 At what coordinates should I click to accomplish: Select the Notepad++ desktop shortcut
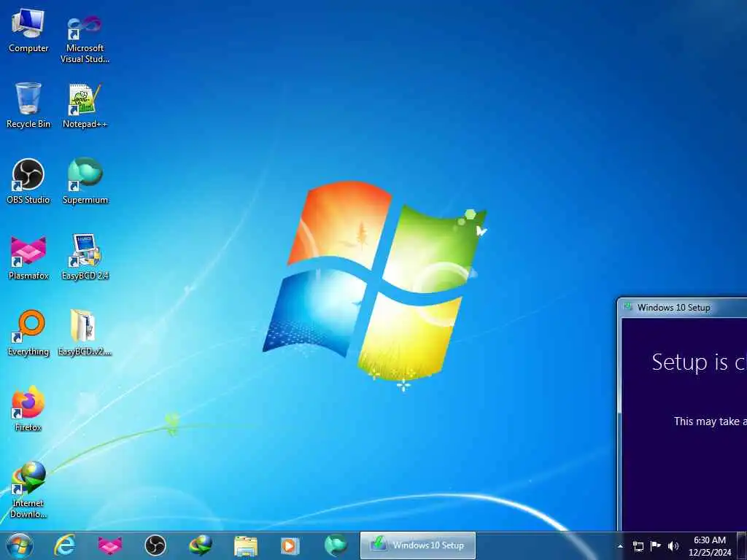coord(85,106)
